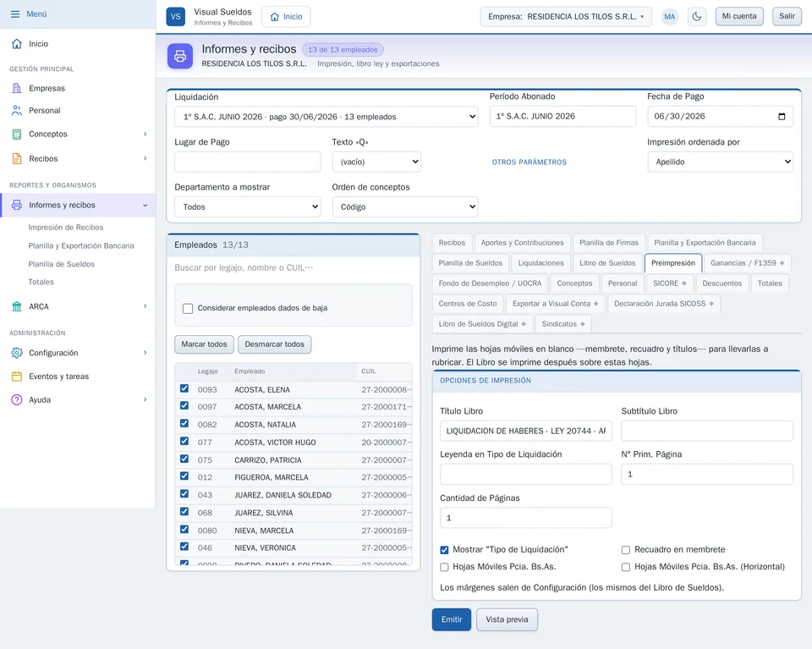This screenshot has width=812, height=649.
Task: Click the Eventos y tareas calendar icon
Action: tap(17, 377)
